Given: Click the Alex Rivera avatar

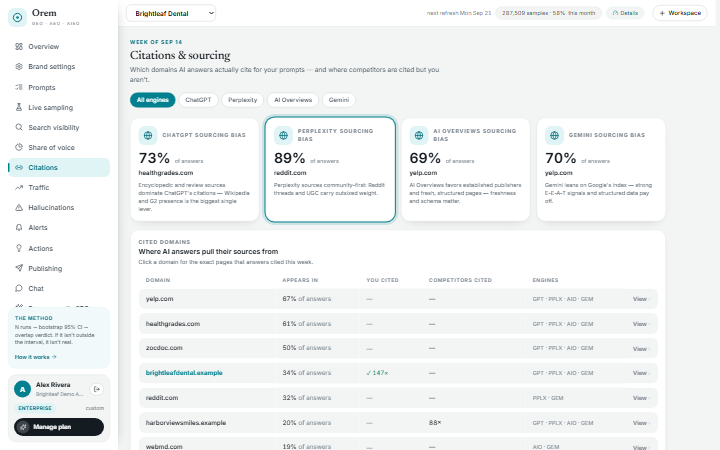Looking at the screenshot, I should click(x=22, y=389).
